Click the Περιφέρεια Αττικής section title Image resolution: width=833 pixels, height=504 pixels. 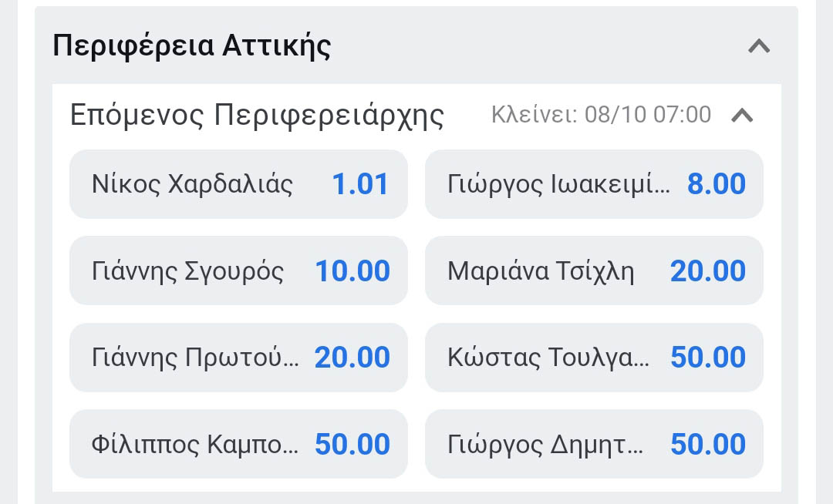coord(192,46)
